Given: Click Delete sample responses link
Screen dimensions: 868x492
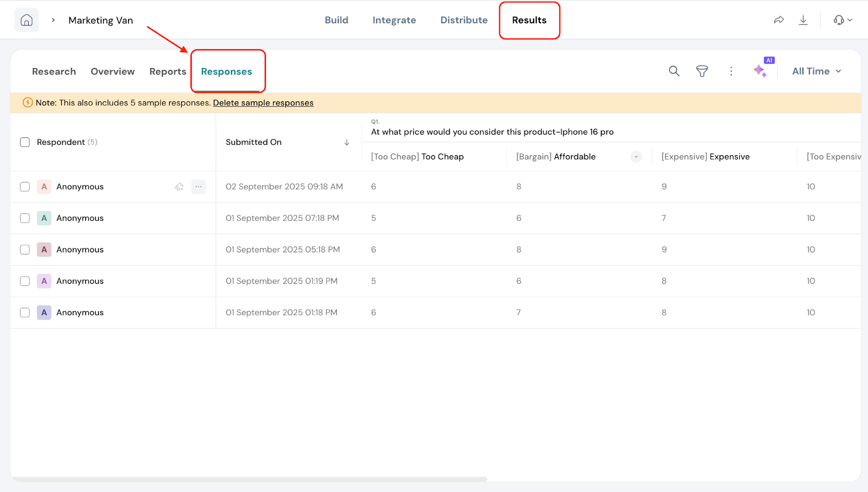Looking at the screenshot, I should [263, 103].
